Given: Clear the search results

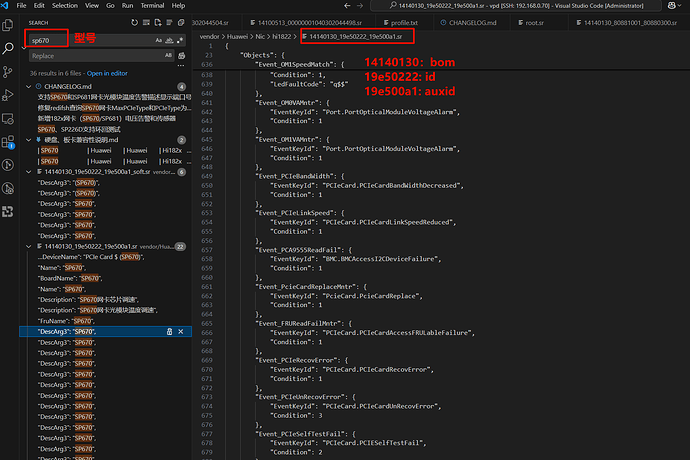Looking at the screenshot, I should [x=148, y=22].
